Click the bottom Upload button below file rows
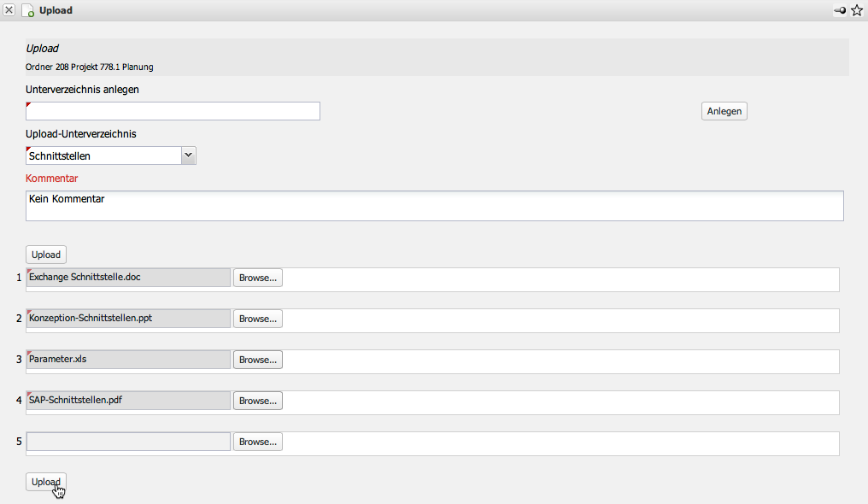The width and height of the screenshot is (868, 504). pyautogui.click(x=46, y=482)
